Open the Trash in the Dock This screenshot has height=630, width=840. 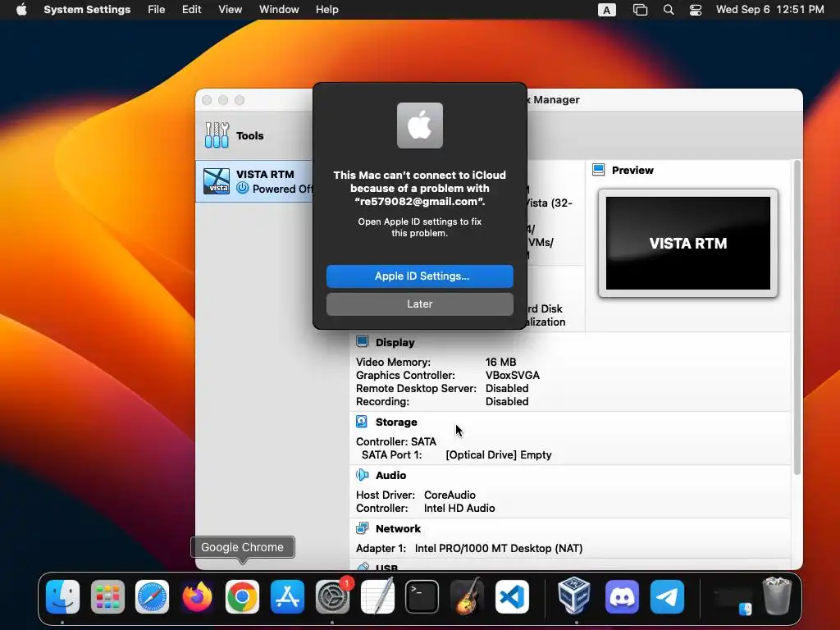point(777,596)
